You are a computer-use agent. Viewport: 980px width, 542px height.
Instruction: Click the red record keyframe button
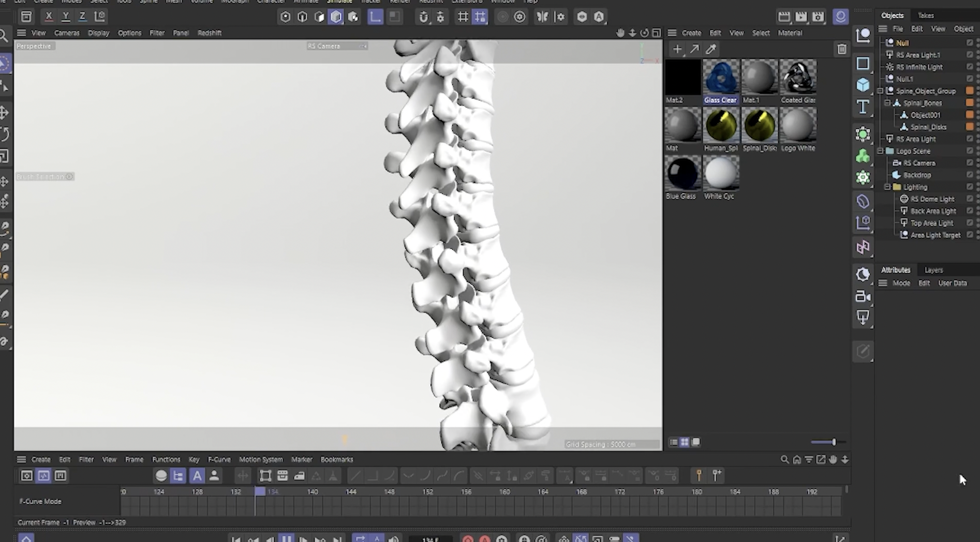pos(468,539)
